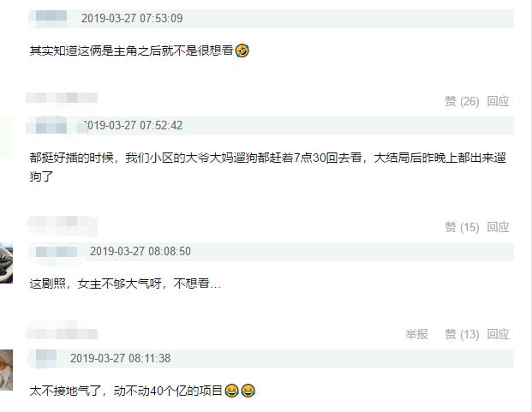Select timestamp 2019-03-27 08:11:38
Image resolution: width=532 pixels, height=412 pixels.
[121, 358]
